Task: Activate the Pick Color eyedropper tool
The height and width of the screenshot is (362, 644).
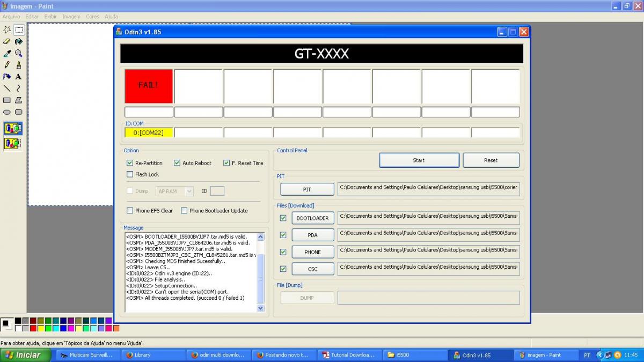Action: 7,54
